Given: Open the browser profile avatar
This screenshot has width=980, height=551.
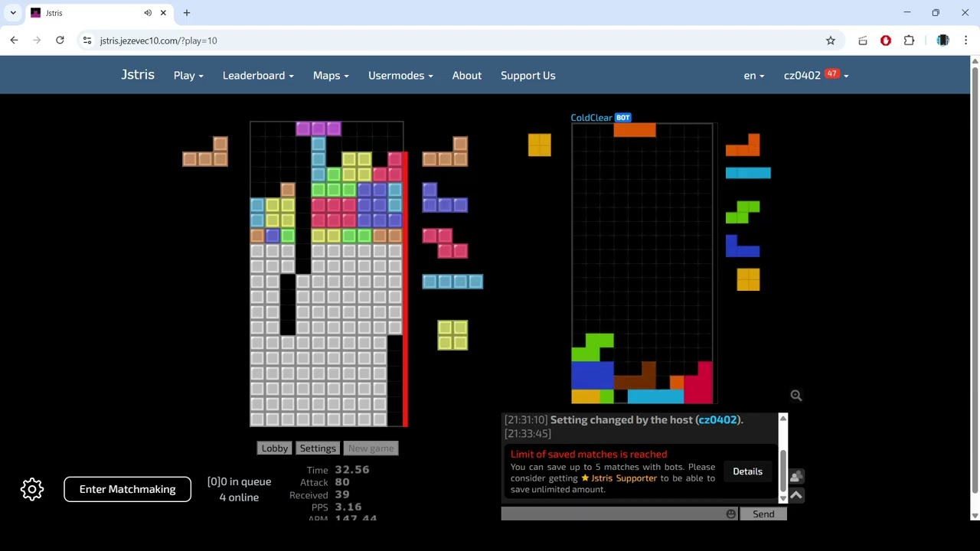Looking at the screenshot, I should tap(942, 41).
